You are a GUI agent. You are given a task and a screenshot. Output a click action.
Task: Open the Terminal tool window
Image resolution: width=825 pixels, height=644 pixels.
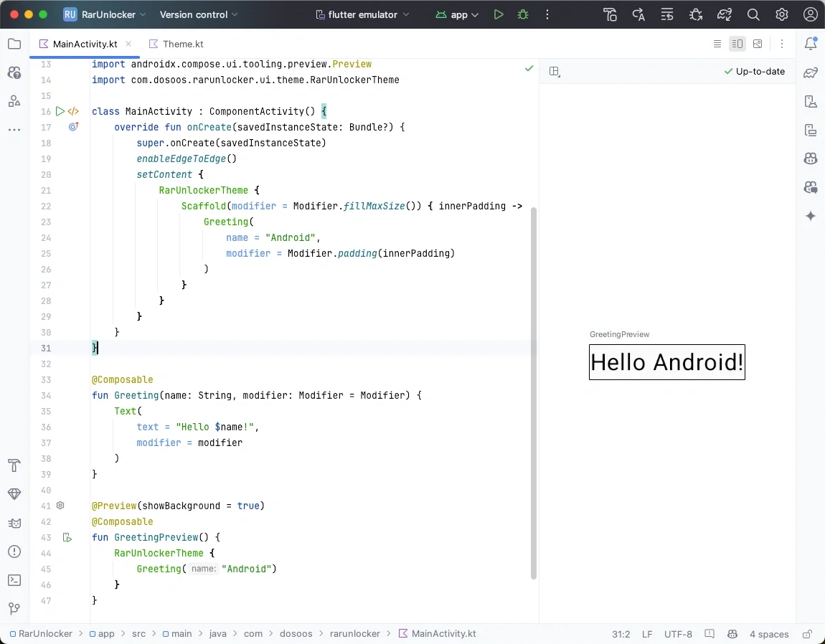pyautogui.click(x=14, y=580)
